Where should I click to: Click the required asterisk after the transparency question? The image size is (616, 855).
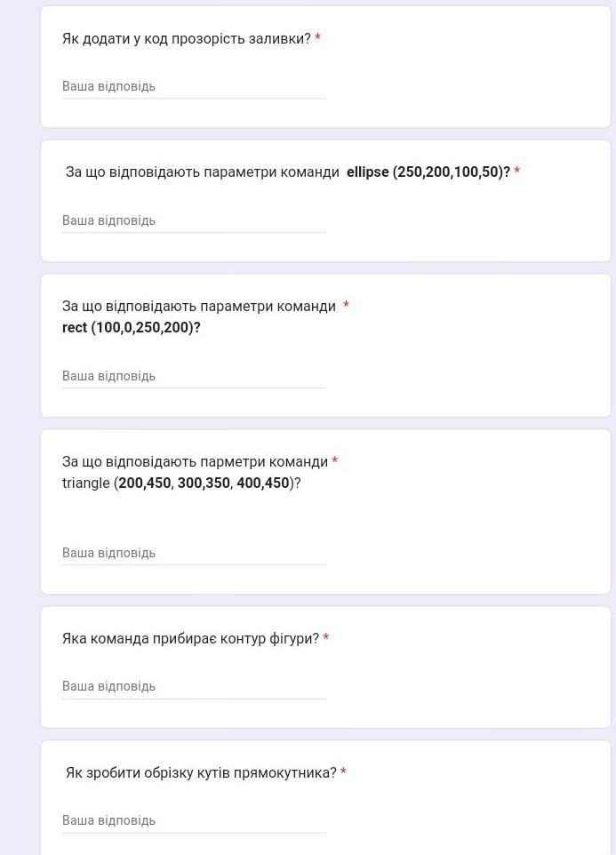(317, 38)
